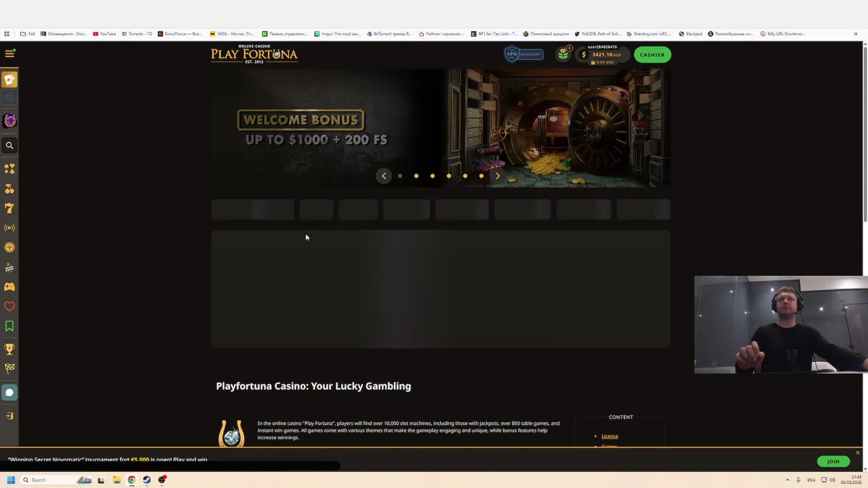Open the search magnifier in sidebar
Viewport: 868px width, 488px height.
pos(9,145)
